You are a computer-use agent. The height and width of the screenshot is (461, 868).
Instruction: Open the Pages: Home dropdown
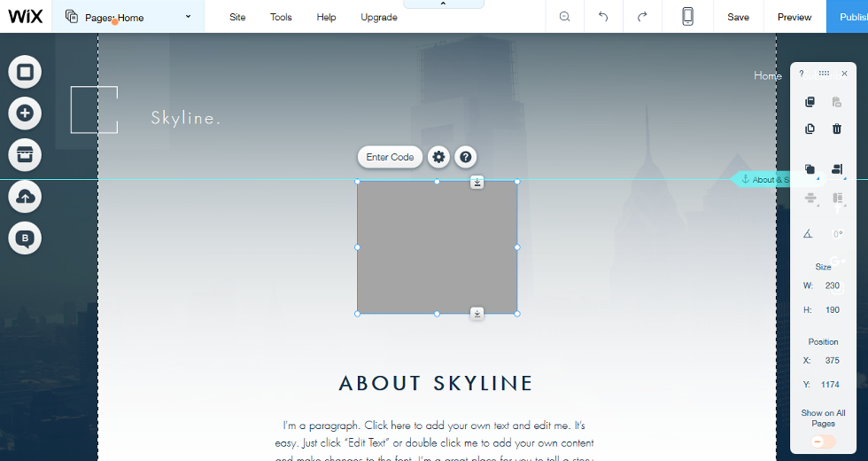pos(128,17)
